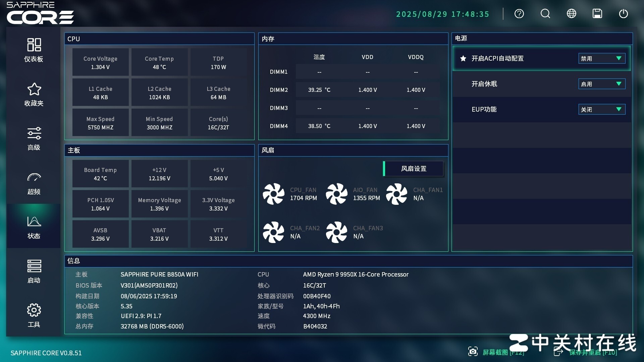Click the language globe icon
The width and height of the screenshot is (644, 362).
[x=571, y=14]
